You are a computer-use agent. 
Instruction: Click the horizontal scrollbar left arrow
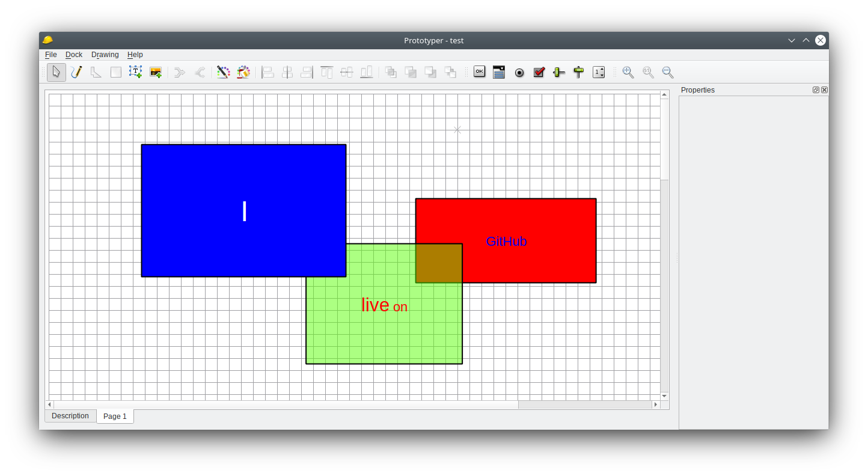click(50, 404)
